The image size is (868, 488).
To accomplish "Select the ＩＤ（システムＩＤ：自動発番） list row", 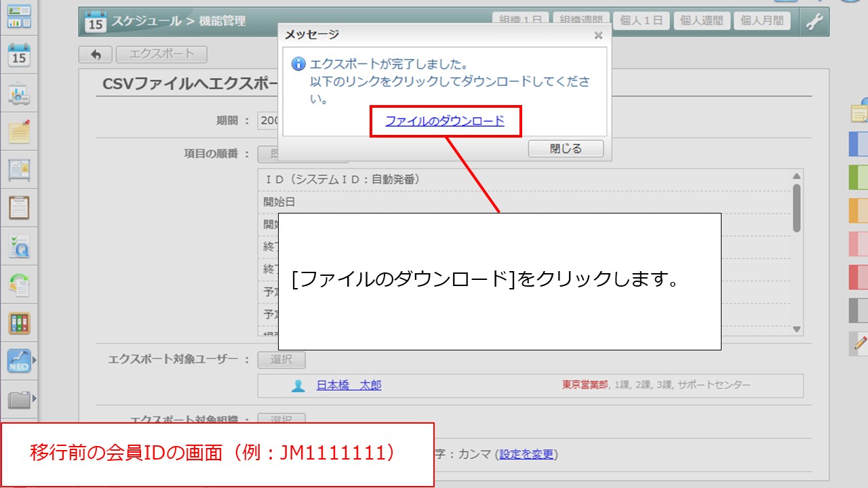I will point(526,180).
